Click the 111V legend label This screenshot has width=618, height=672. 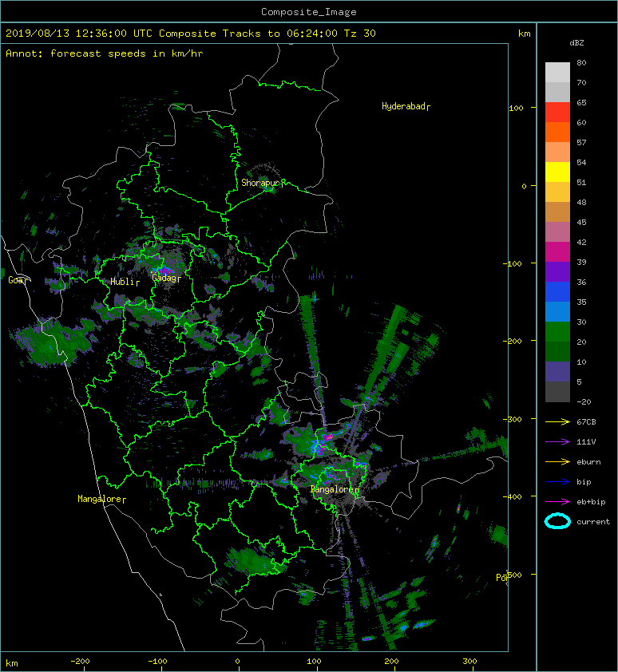pyautogui.click(x=586, y=442)
